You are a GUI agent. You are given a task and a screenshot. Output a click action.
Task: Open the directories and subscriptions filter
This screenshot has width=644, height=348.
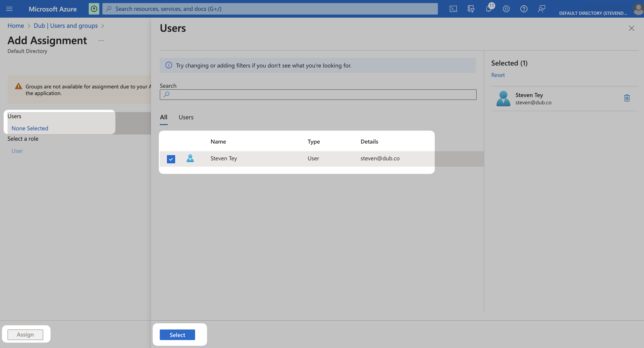[x=471, y=9]
